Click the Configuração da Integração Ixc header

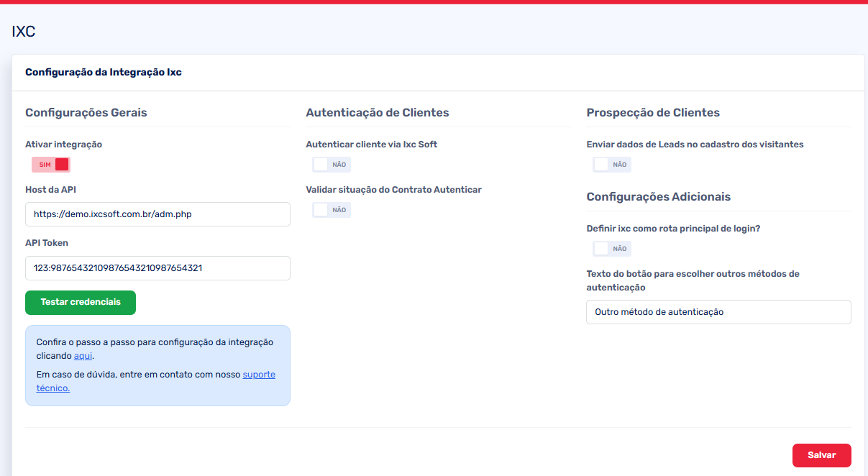point(104,73)
